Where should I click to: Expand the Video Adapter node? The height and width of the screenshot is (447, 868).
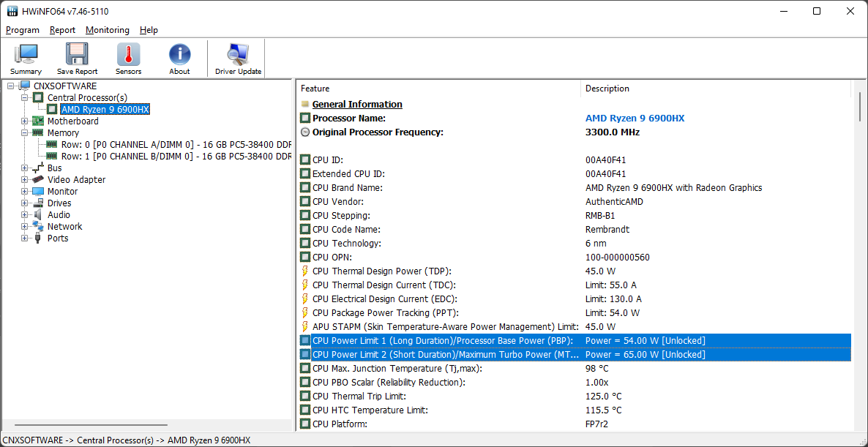point(24,179)
